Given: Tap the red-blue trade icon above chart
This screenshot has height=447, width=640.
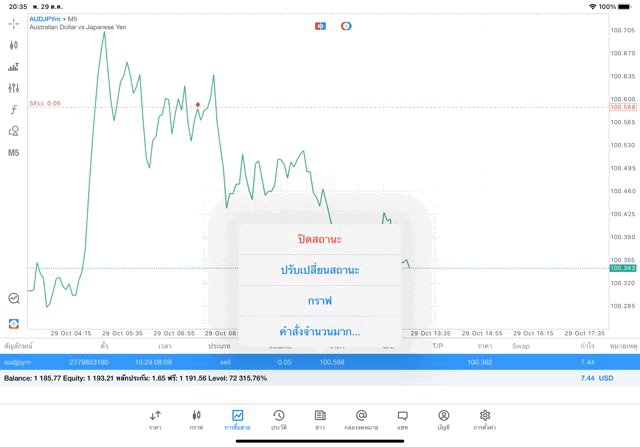Looking at the screenshot, I should [320, 26].
